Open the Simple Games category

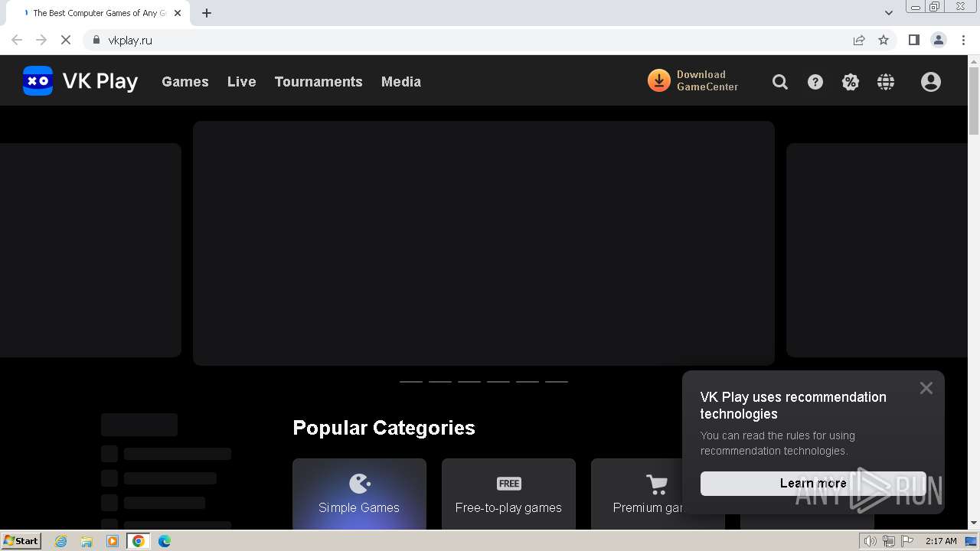[359, 494]
